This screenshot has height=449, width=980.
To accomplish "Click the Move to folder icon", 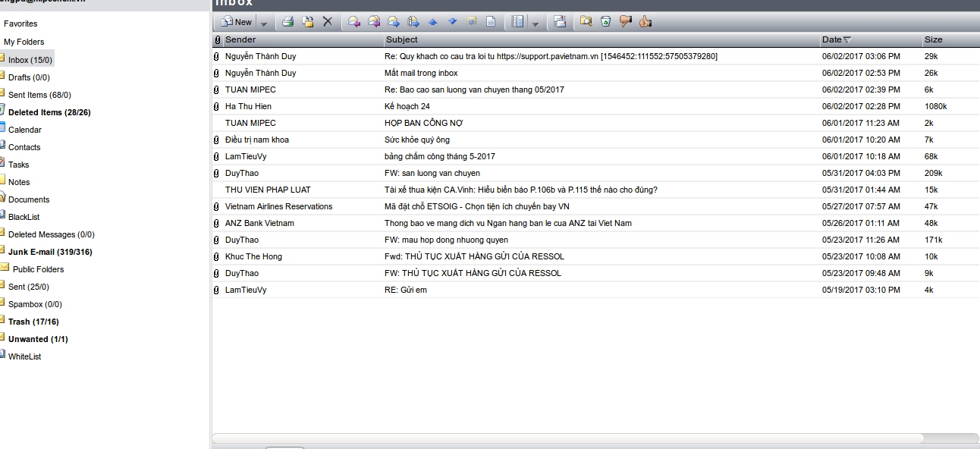I will point(308,22).
